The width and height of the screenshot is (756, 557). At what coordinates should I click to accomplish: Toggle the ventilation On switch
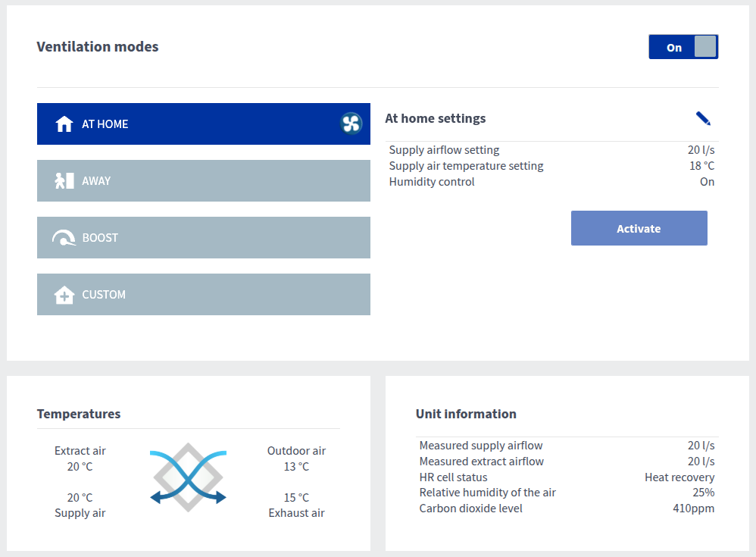tap(683, 47)
